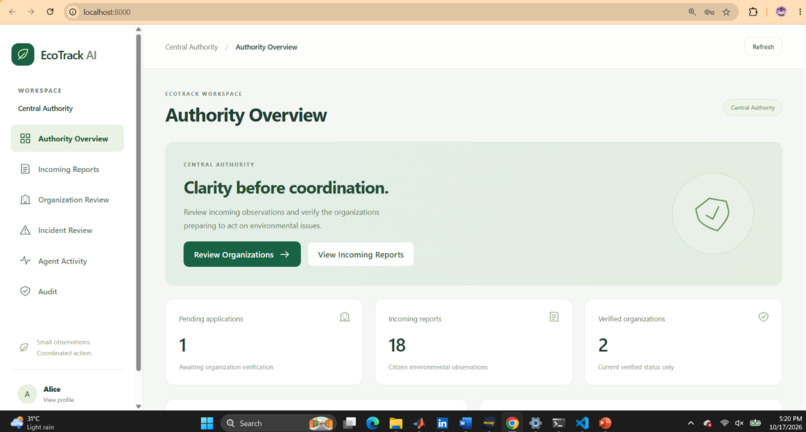Open the Terminal icon in taskbar

tap(559, 423)
